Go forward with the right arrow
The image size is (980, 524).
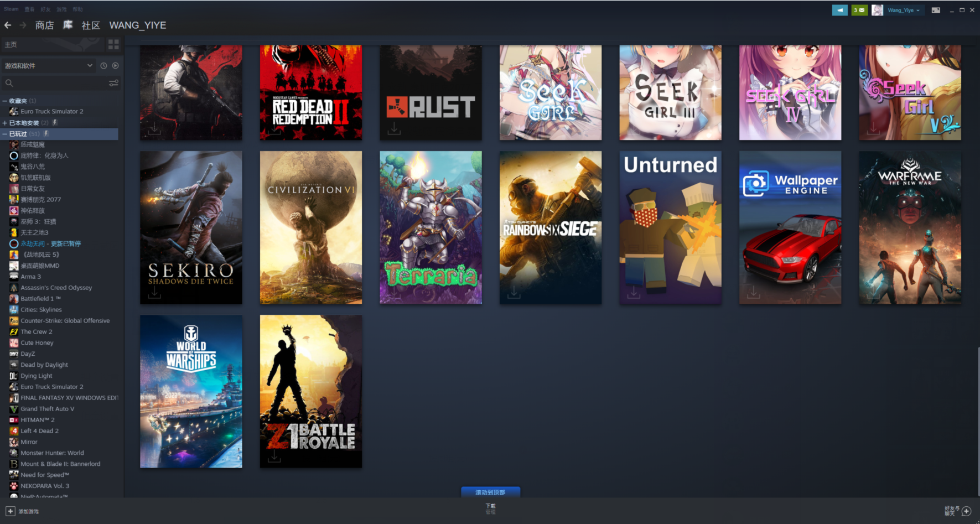23,25
